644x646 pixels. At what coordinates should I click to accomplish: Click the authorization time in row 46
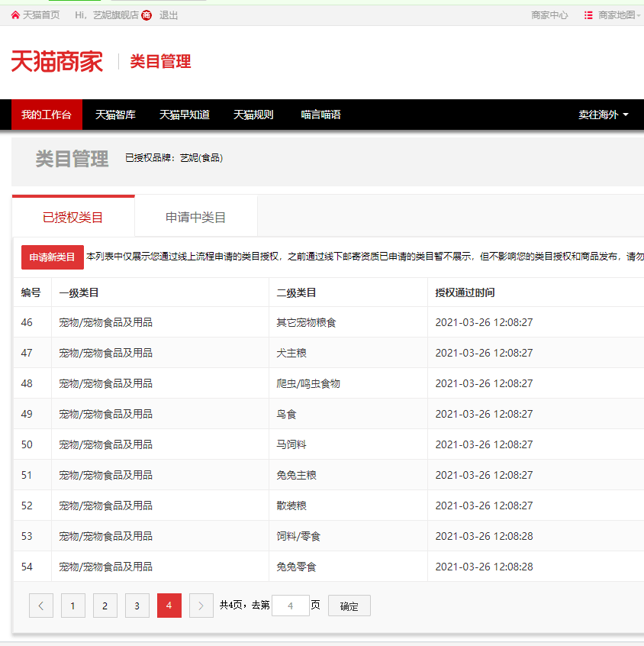(484, 322)
